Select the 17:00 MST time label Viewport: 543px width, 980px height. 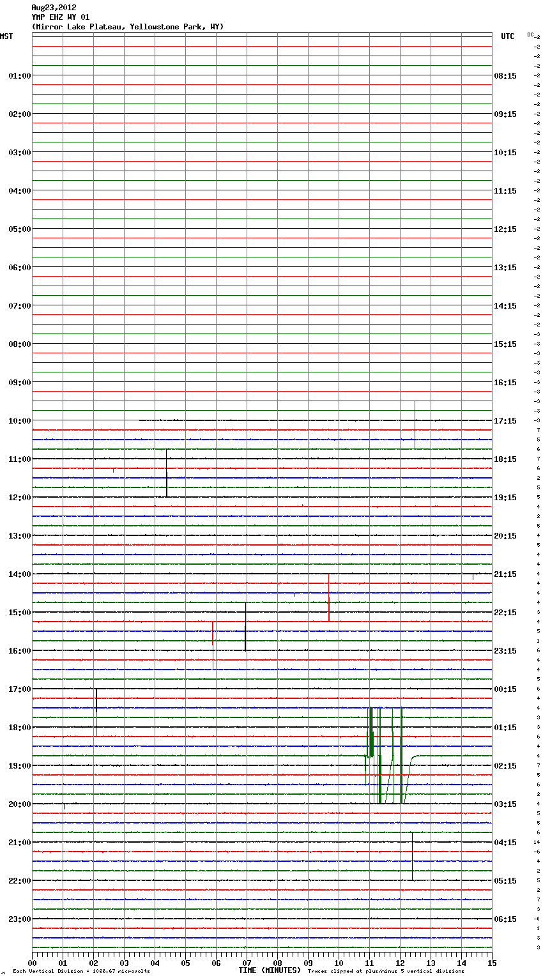coord(19,689)
